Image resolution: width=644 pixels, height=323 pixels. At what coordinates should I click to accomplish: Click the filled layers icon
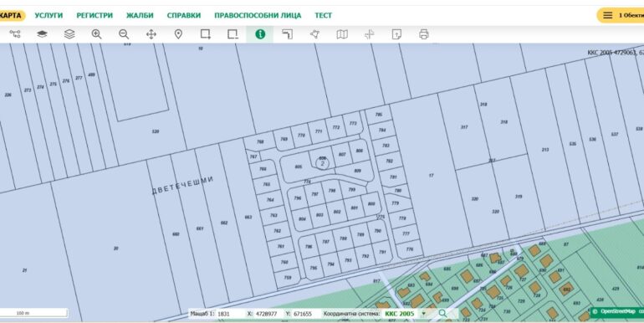pos(42,34)
